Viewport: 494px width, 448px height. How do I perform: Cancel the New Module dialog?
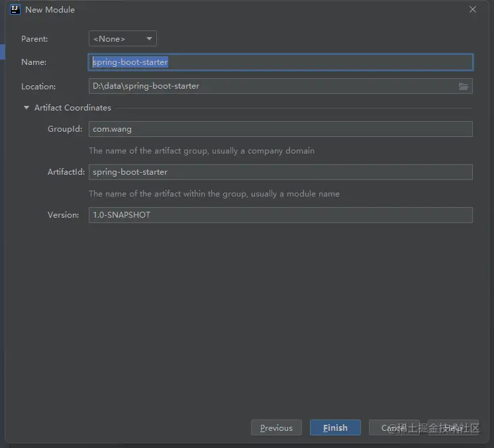[x=394, y=427]
